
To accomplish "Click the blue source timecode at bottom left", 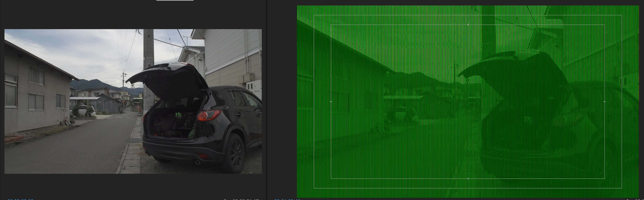I will point(20,200).
